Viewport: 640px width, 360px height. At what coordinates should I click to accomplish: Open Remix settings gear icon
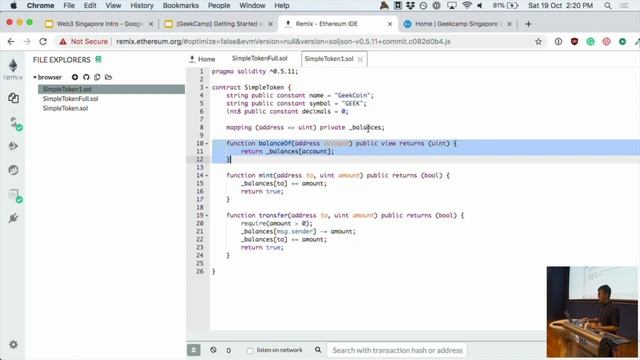coord(13,344)
